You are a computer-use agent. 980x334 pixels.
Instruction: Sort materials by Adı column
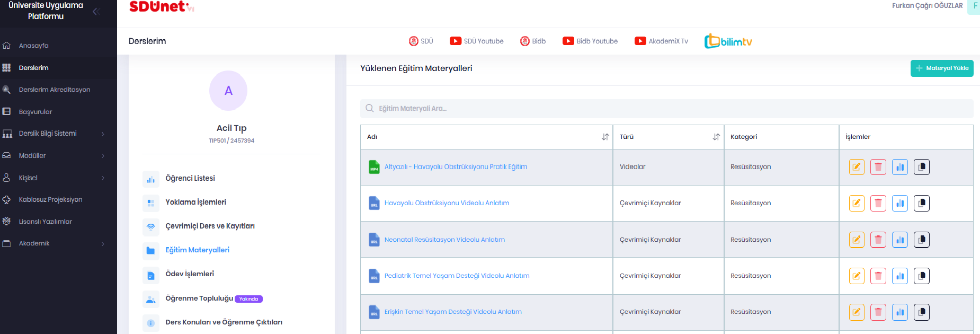point(605,137)
